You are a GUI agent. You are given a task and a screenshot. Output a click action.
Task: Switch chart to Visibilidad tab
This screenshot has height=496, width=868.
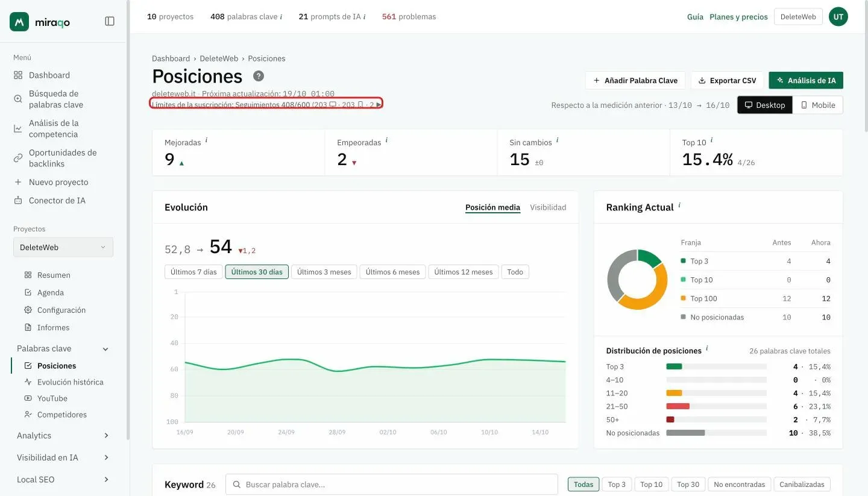click(x=548, y=207)
